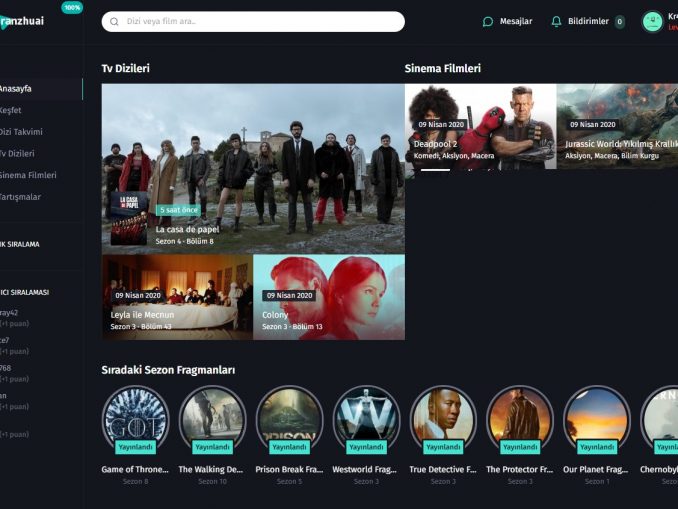Viewport: 678px width, 509px height.
Task: Click the search magnifier icon
Action: [x=115, y=21]
